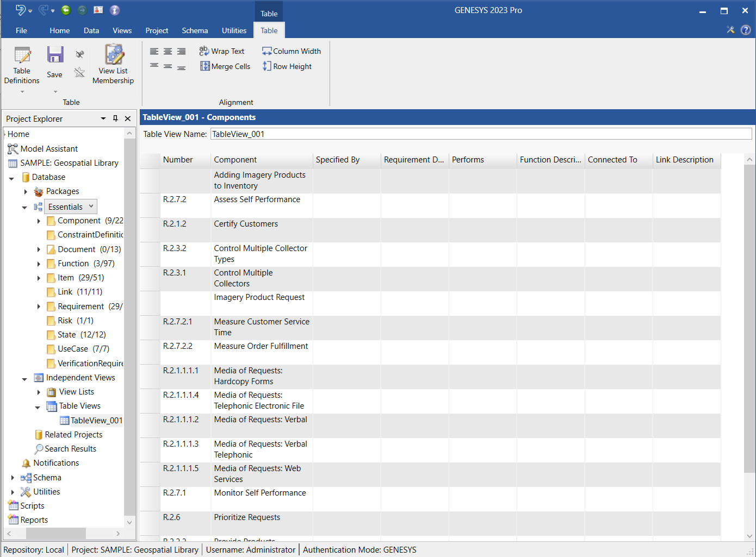Select Search Results in Project Explorer
This screenshot has height=557, width=756.
tap(70, 449)
